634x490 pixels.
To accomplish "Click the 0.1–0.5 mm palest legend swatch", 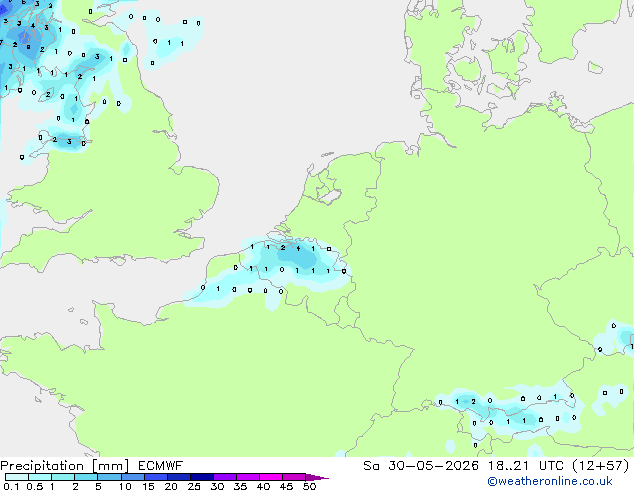I will point(17,477).
